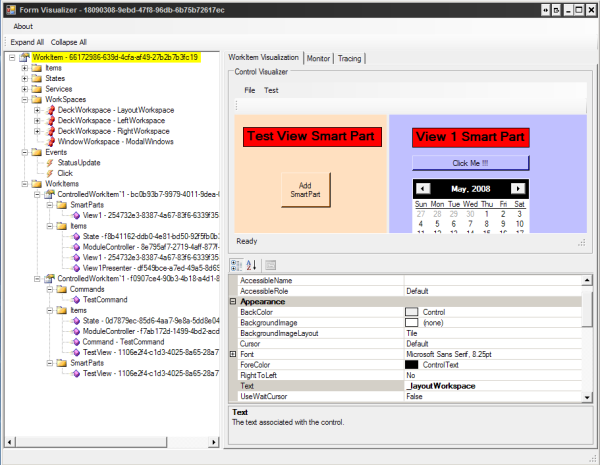The width and height of the screenshot is (600, 465).
Task: Collapse the Commands folder node
Action: coord(50,289)
